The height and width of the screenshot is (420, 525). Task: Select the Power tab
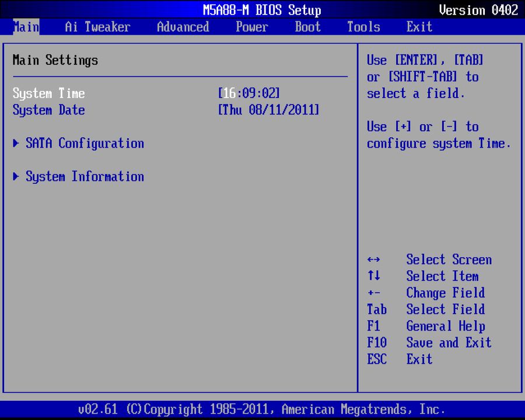(252, 27)
